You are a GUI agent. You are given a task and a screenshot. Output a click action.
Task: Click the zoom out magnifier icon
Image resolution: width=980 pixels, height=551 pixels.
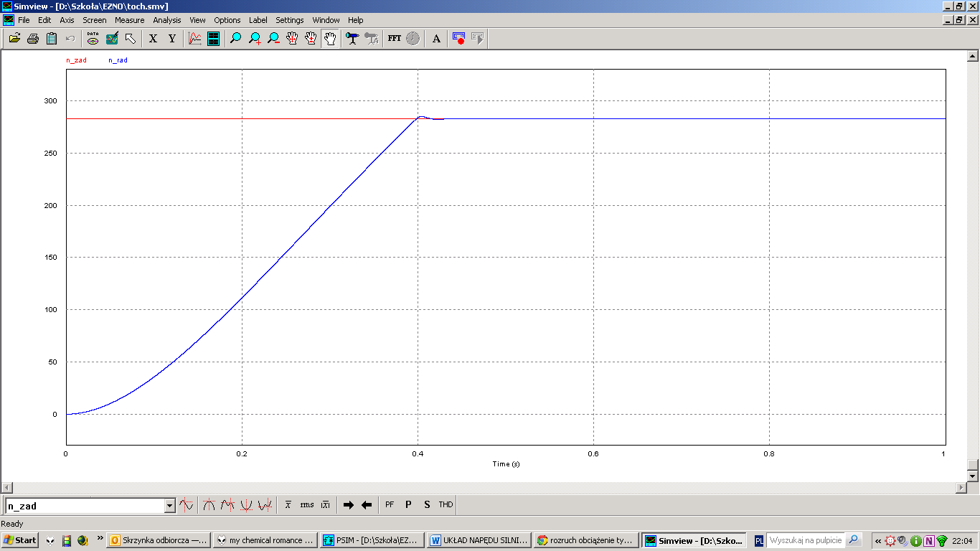click(x=273, y=39)
